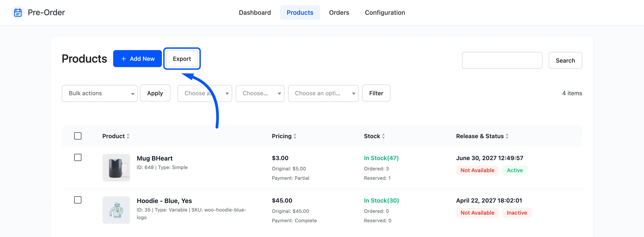Click the 'Not Available' badge for Hoodie
644x237 pixels.
point(477,213)
